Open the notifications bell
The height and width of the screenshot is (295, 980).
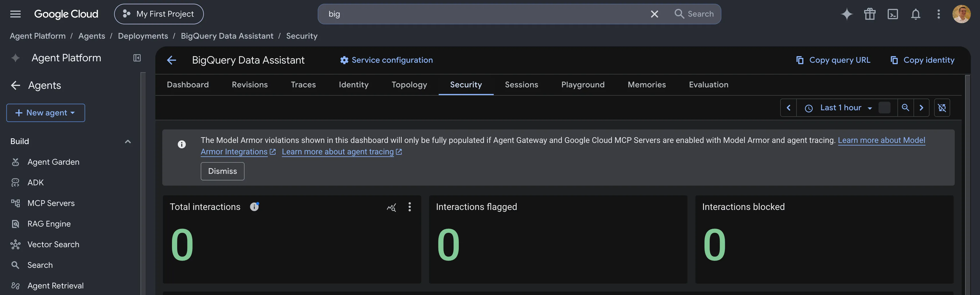click(x=916, y=14)
